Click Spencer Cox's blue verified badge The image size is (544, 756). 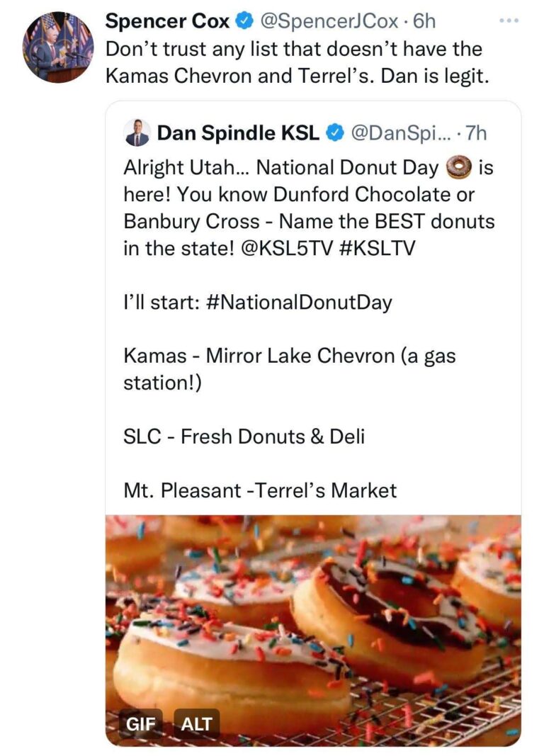[x=244, y=21]
